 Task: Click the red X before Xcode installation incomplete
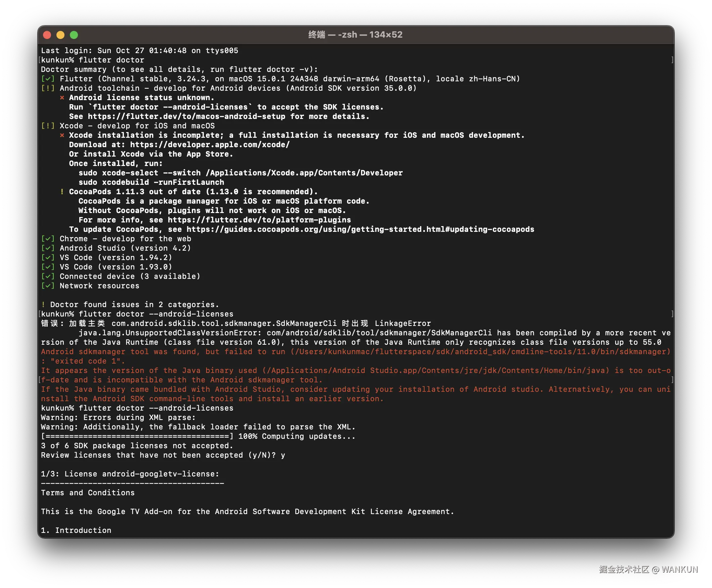(x=62, y=135)
